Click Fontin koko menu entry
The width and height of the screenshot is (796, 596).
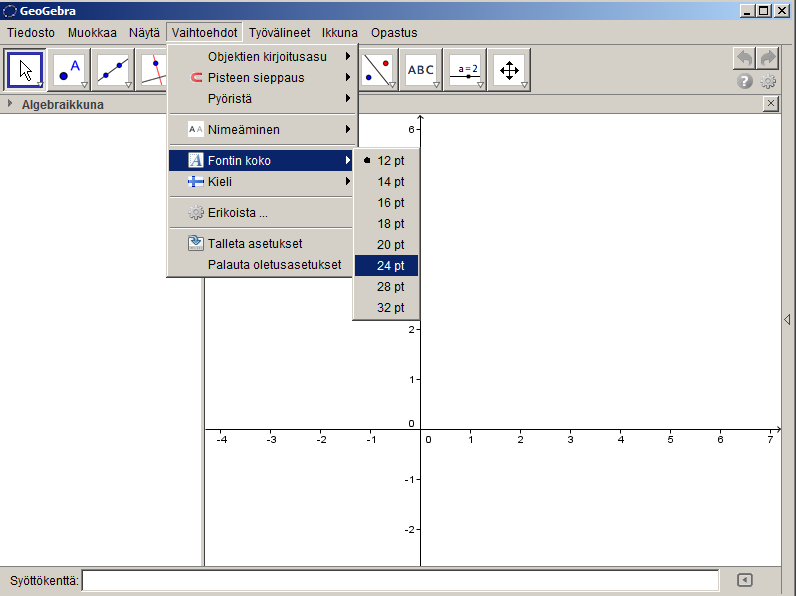tap(261, 160)
